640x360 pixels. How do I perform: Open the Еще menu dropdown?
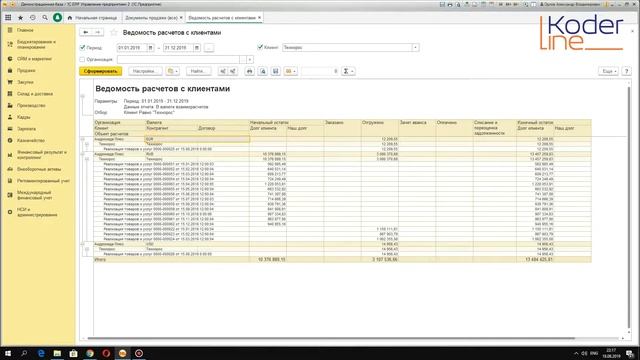[x=608, y=71]
